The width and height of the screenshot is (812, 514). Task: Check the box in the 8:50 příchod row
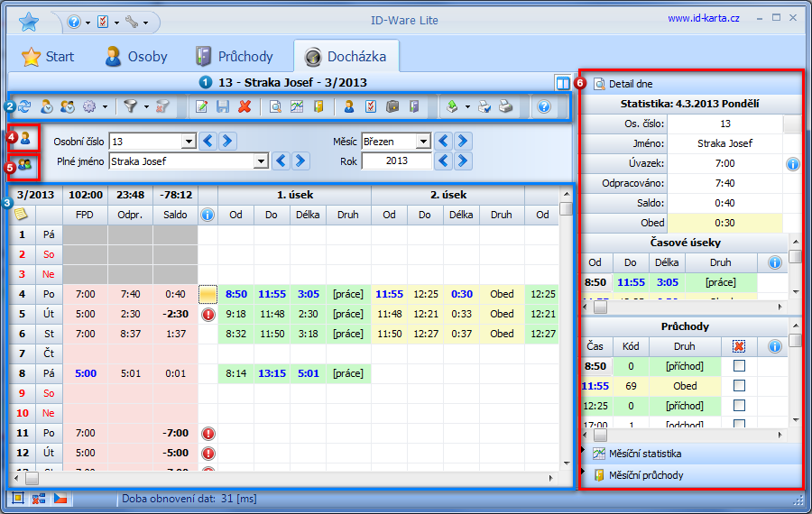pyautogui.click(x=740, y=366)
